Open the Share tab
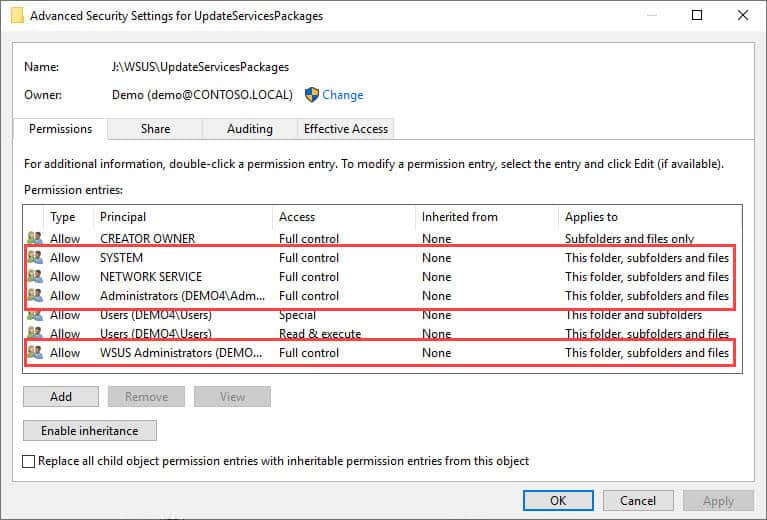This screenshot has height=520, width=767. click(x=155, y=129)
